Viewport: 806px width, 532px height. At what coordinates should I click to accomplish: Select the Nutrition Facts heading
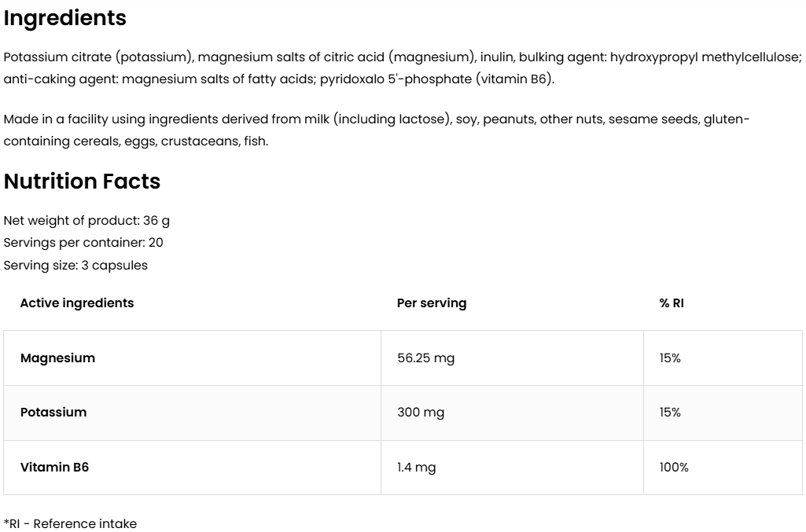coord(82,182)
